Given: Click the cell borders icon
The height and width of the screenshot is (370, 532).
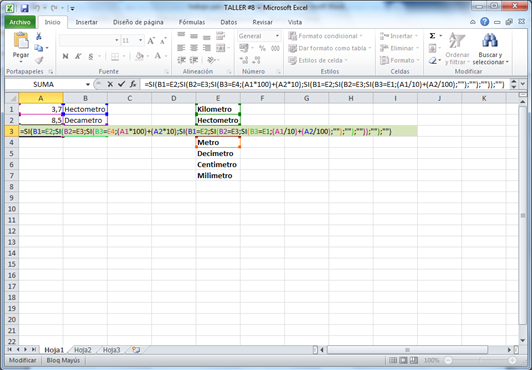Looking at the screenshot, I should point(115,57).
